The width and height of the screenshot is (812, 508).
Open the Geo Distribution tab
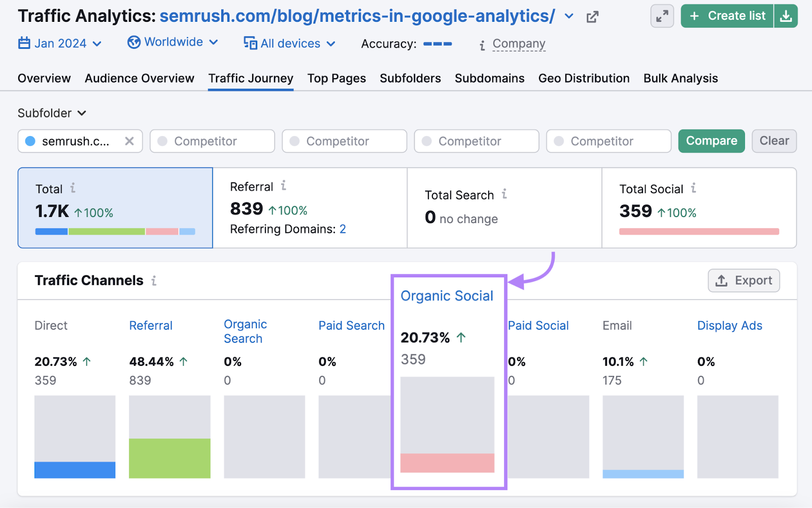[584, 78]
